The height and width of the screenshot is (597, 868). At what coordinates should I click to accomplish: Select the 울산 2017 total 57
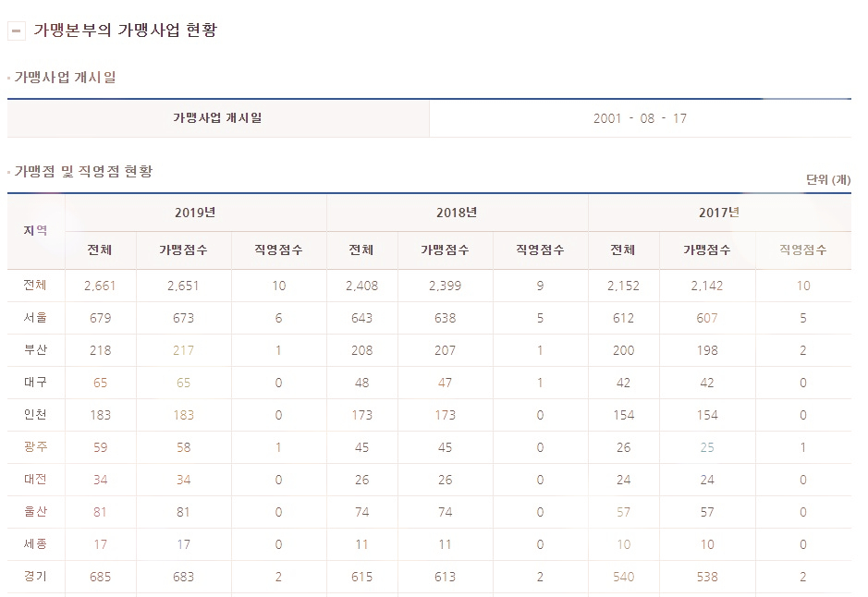(623, 512)
